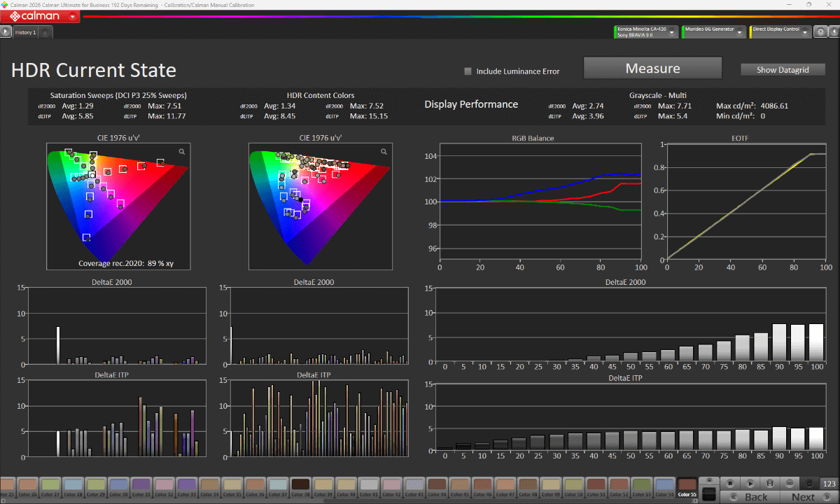Image resolution: width=840 pixels, height=504 pixels.
Task: Select Color 36 swatch
Action: [255, 486]
